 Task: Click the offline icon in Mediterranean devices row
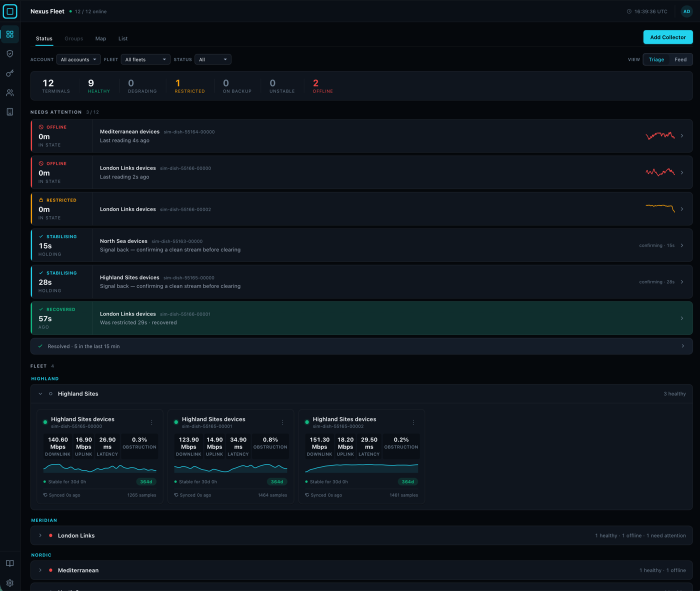tap(41, 127)
